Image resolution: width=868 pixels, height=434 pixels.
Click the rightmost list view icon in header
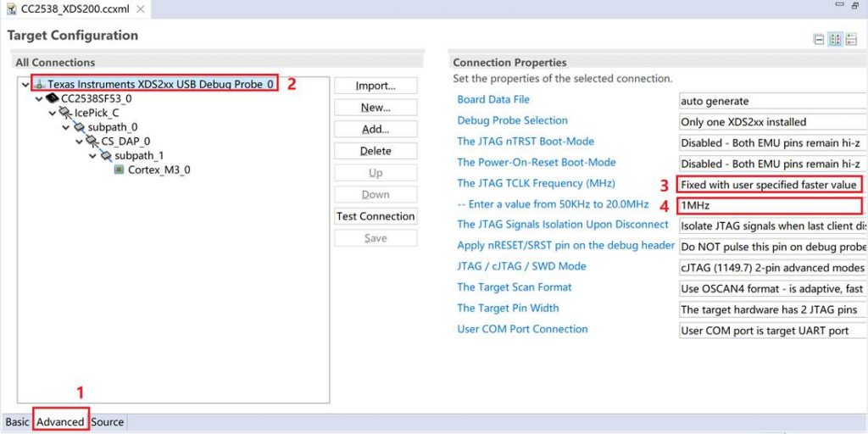click(851, 39)
